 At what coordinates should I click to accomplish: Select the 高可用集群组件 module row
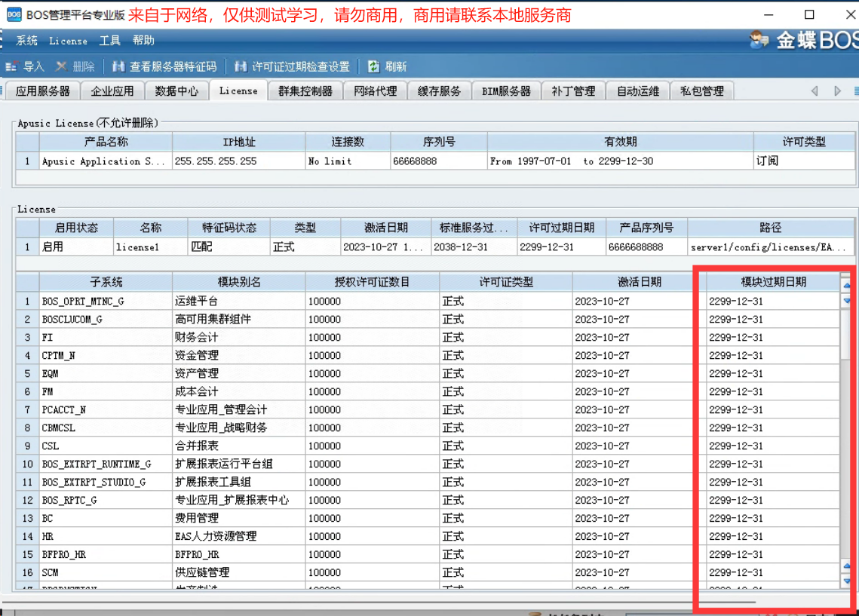pyautogui.click(x=239, y=319)
